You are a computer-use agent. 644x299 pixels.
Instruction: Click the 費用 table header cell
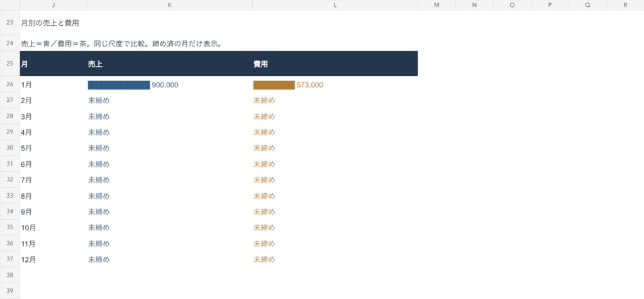[x=335, y=64]
